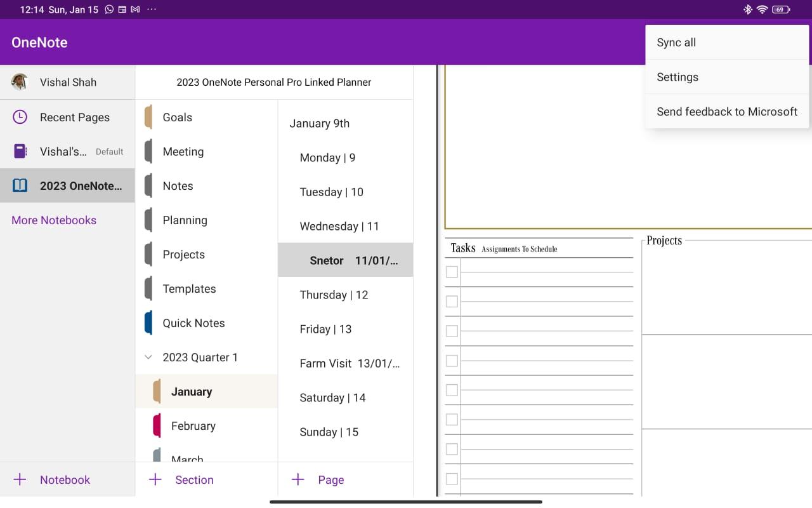Open the Farm Visit 13/01 page
The image size is (812, 508).
click(x=346, y=363)
